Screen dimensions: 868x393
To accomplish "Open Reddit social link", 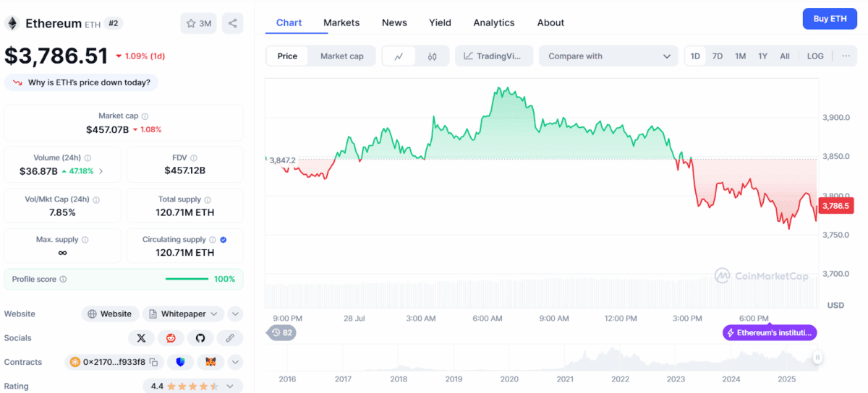I will (x=171, y=338).
